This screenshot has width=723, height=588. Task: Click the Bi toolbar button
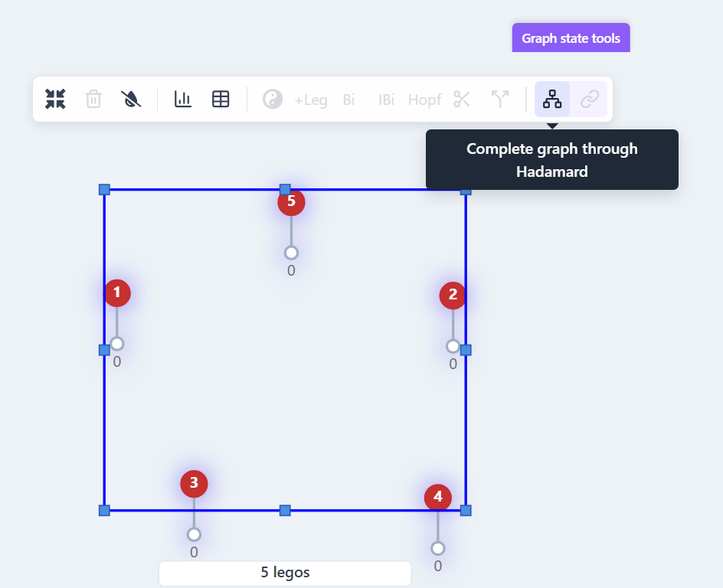(348, 100)
